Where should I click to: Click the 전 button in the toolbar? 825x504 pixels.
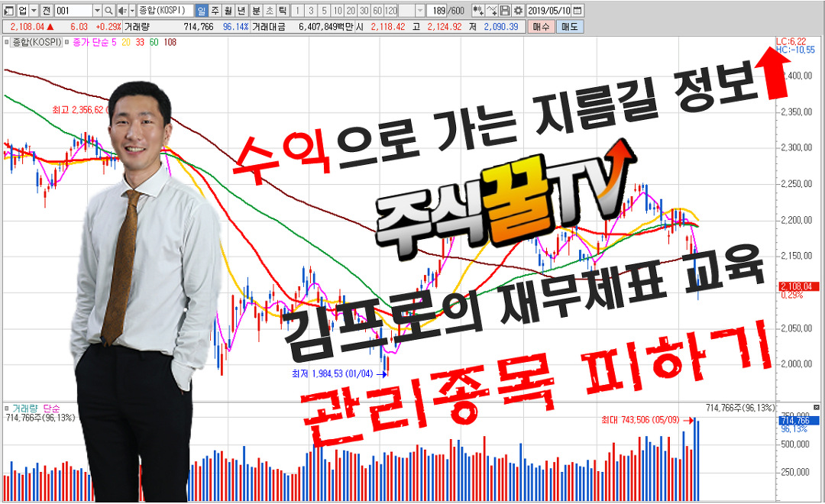point(47,11)
